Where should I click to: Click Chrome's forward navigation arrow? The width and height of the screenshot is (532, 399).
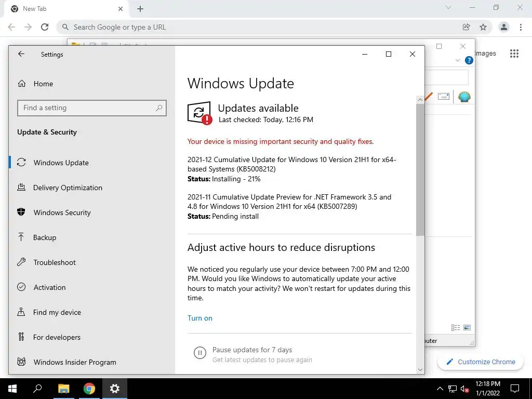click(x=28, y=27)
